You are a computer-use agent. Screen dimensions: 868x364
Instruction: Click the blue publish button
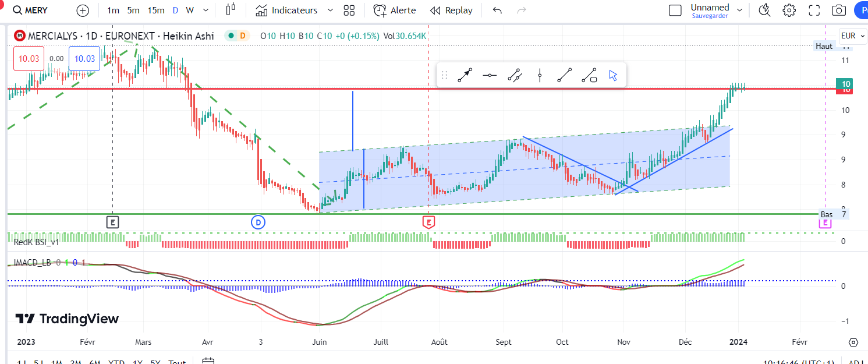[x=861, y=10]
